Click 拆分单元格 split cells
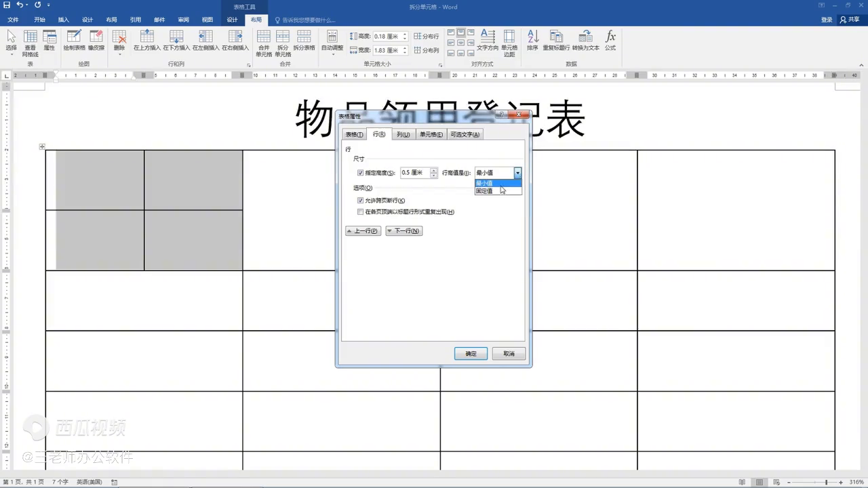868x488 pixels. coord(283,43)
